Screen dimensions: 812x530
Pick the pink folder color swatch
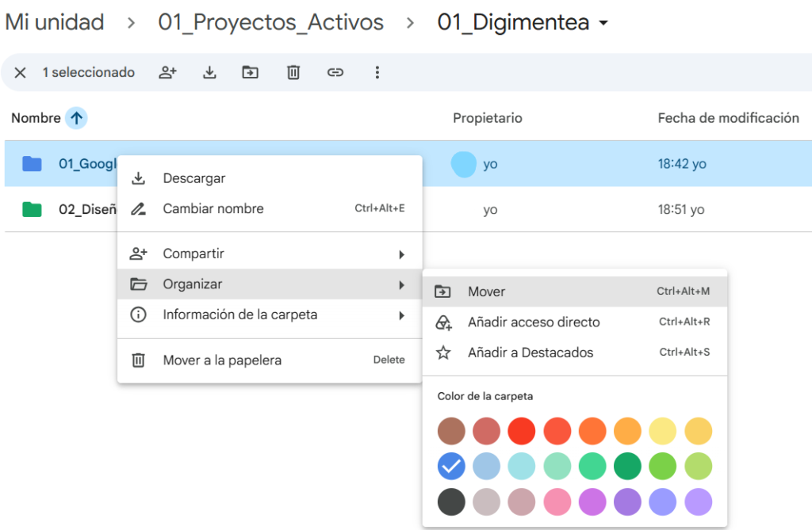(557, 502)
